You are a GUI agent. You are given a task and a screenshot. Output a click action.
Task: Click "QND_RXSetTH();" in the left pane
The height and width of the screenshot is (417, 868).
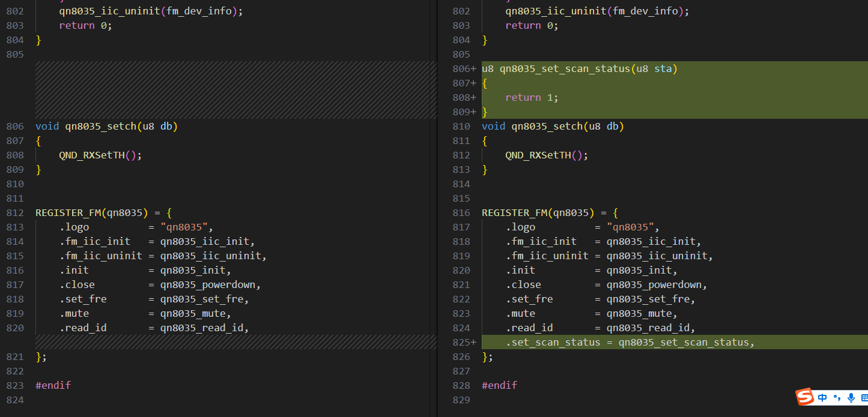click(100, 155)
